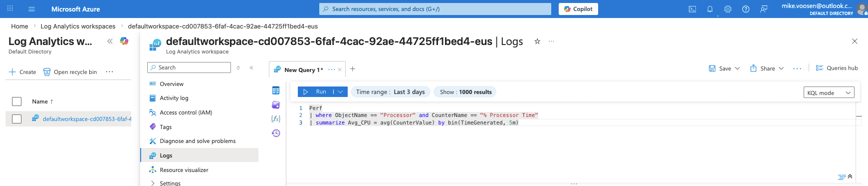
Task: Open the portal hamburger menu
Action: [32, 9]
